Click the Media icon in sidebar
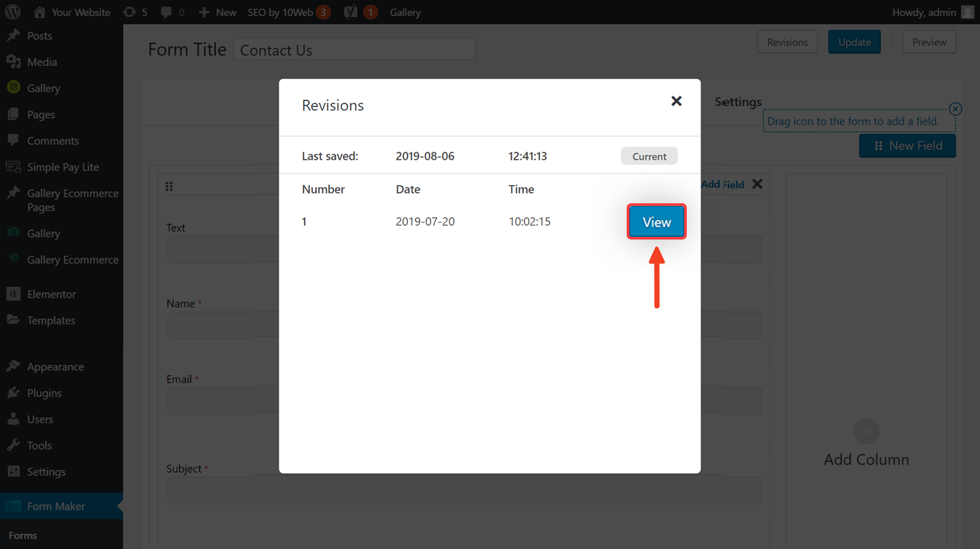 pos(13,61)
